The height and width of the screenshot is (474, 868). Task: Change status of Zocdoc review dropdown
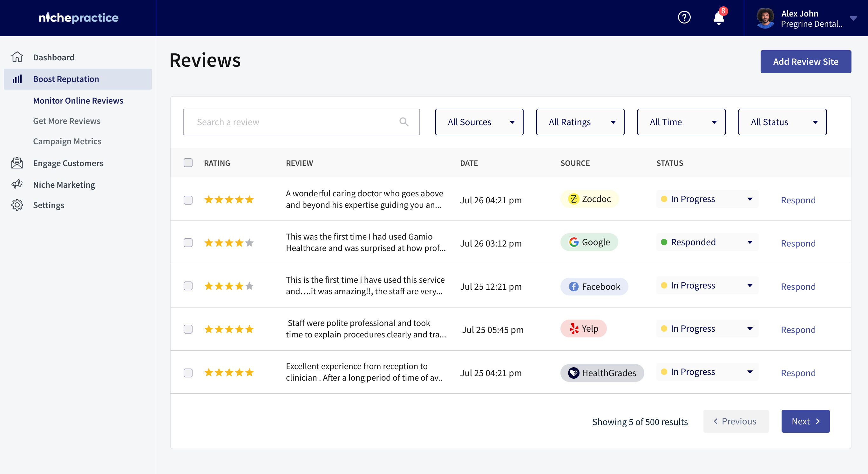click(x=707, y=199)
